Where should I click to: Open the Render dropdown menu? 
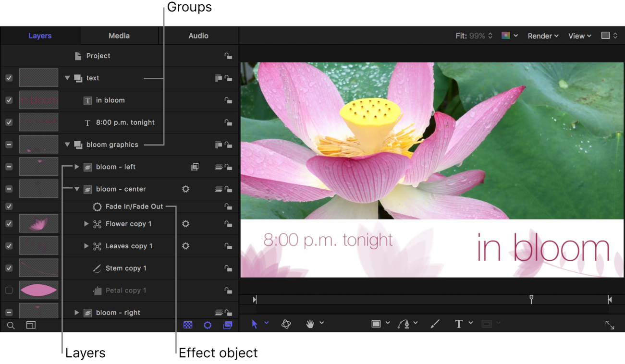point(543,36)
